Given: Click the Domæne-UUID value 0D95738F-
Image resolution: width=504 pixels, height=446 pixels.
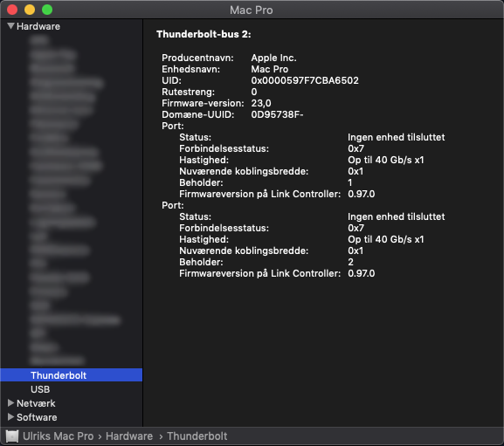Looking at the screenshot, I should coord(277,114).
